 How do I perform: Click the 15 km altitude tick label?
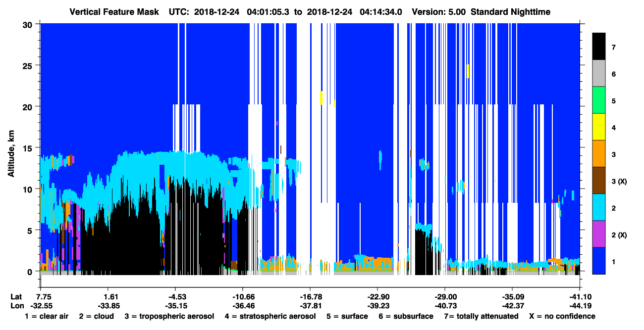[x=29, y=147]
